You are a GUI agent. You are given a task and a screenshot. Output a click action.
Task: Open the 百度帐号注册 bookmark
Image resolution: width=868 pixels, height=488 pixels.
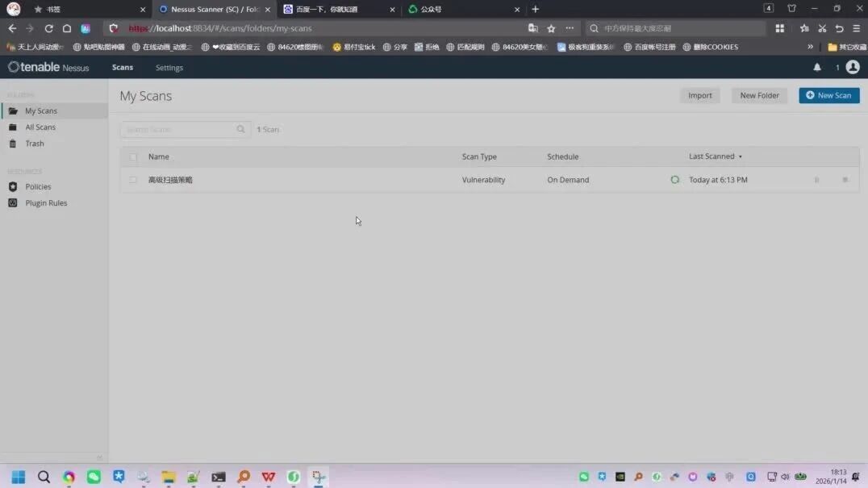pyautogui.click(x=649, y=47)
